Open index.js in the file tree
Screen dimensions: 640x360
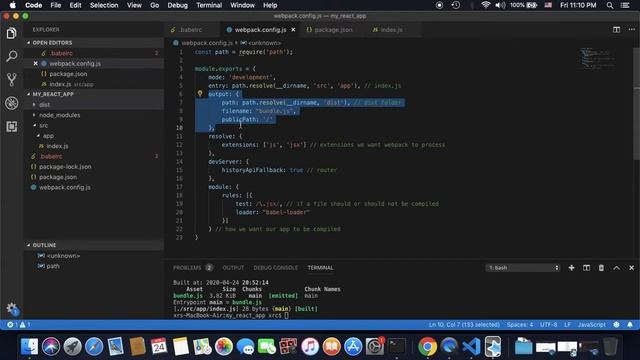(x=57, y=146)
